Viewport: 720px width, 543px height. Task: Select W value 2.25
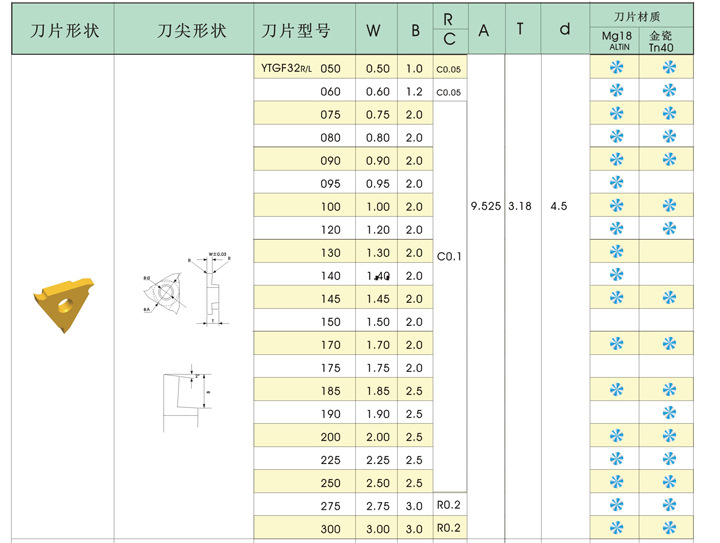pyautogui.click(x=378, y=460)
